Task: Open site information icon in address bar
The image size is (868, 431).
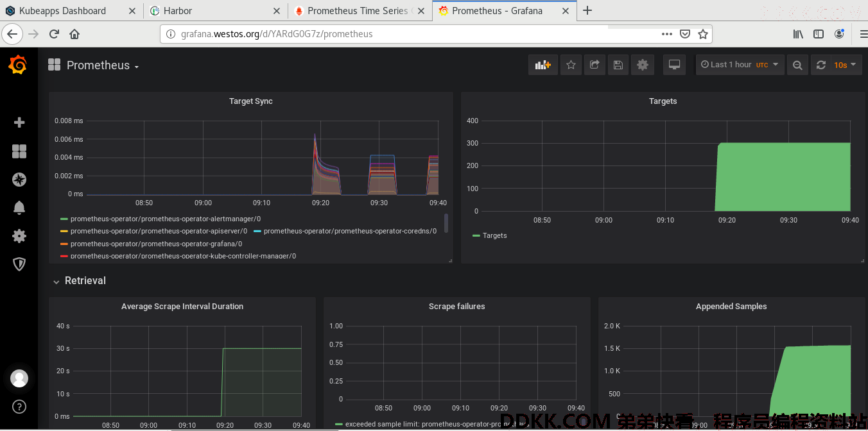Action: 170,34
